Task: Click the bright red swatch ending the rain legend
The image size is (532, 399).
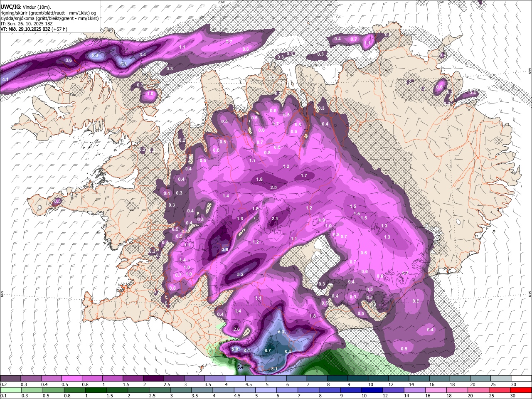Action: (x=521, y=390)
